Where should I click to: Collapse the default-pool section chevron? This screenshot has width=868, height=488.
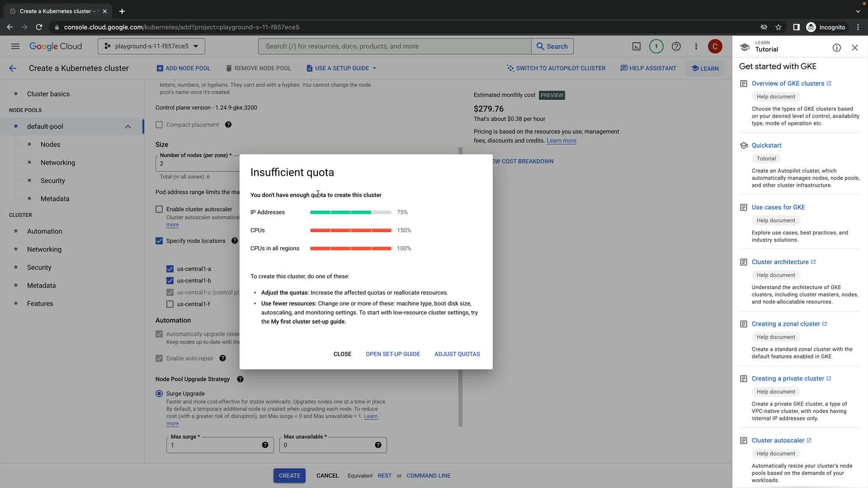[x=128, y=127]
